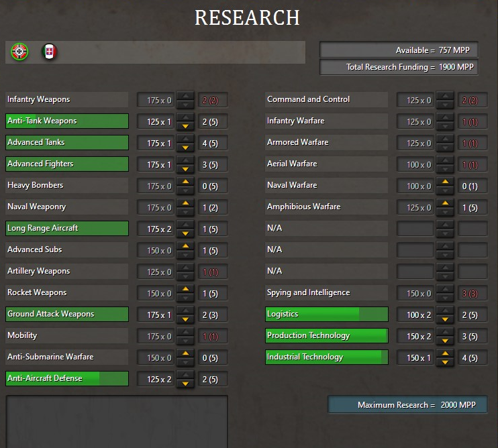Increase Anti-Submarine Warfare research with up arrow
498x448 pixels.
pyautogui.click(x=185, y=353)
